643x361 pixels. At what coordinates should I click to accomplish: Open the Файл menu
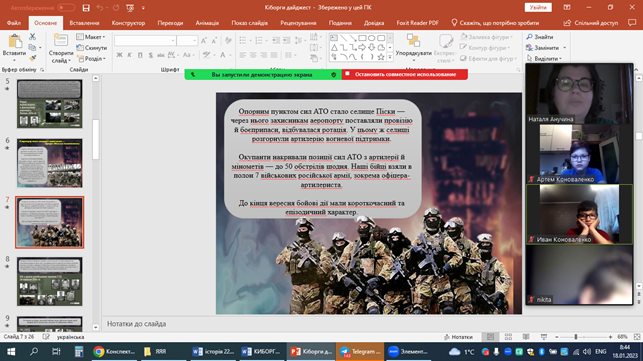click(14, 23)
